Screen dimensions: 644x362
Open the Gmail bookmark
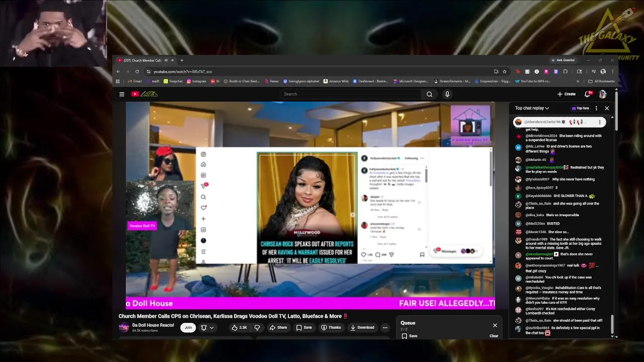[135, 81]
